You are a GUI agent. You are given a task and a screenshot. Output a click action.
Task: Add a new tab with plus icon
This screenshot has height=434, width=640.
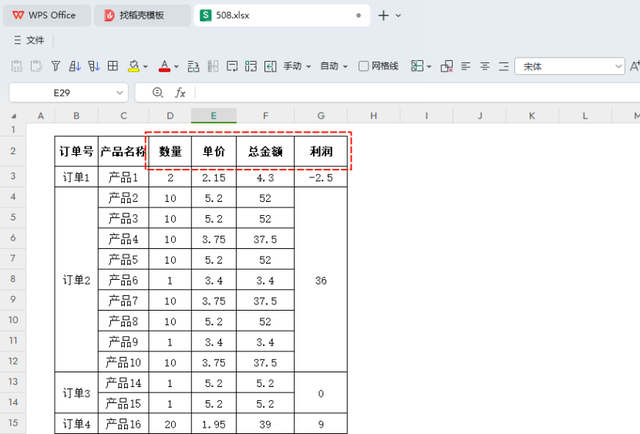pyautogui.click(x=383, y=16)
